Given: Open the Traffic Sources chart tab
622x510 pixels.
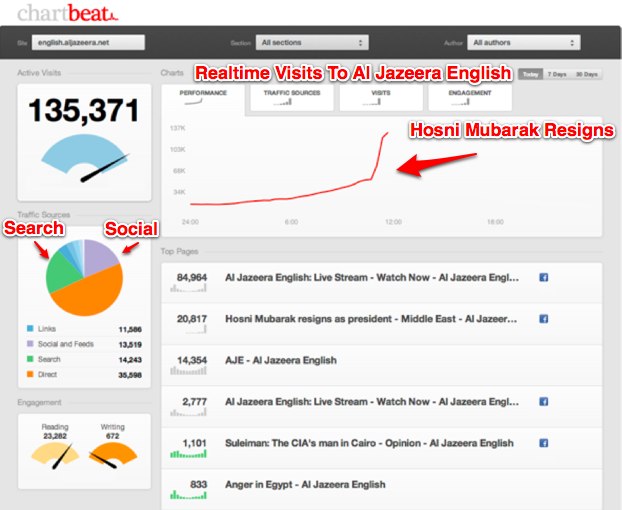Looking at the screenshot, I should click(291, 96).
